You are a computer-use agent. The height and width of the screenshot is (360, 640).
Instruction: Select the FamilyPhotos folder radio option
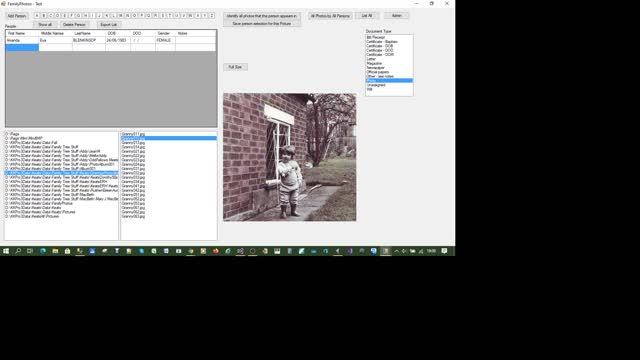point(7,203)
